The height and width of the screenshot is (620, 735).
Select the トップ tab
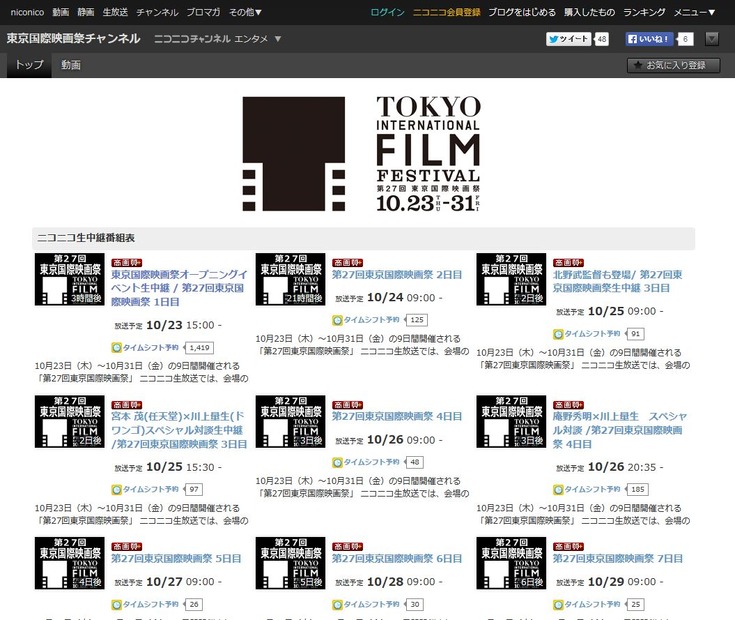(29, 65)
